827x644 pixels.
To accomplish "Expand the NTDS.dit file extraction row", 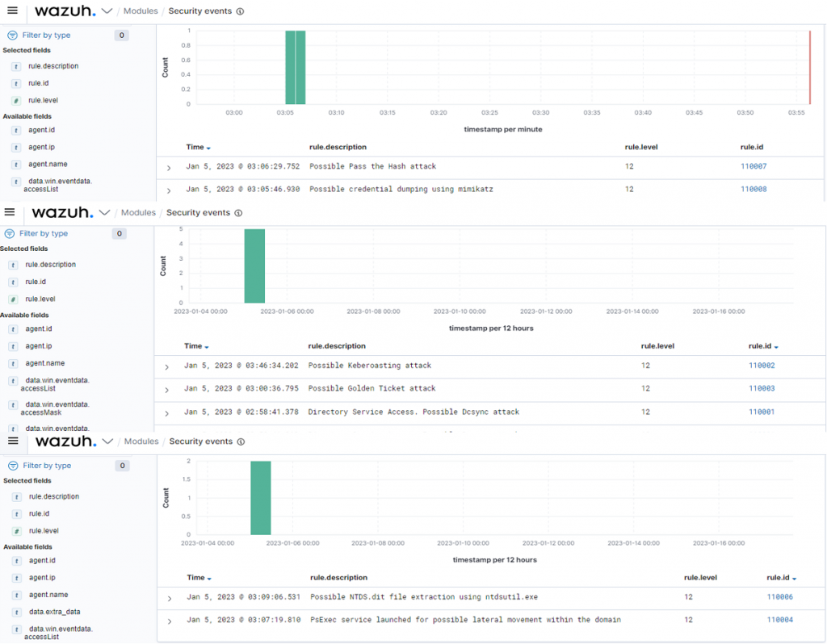I will click(170, 599).
